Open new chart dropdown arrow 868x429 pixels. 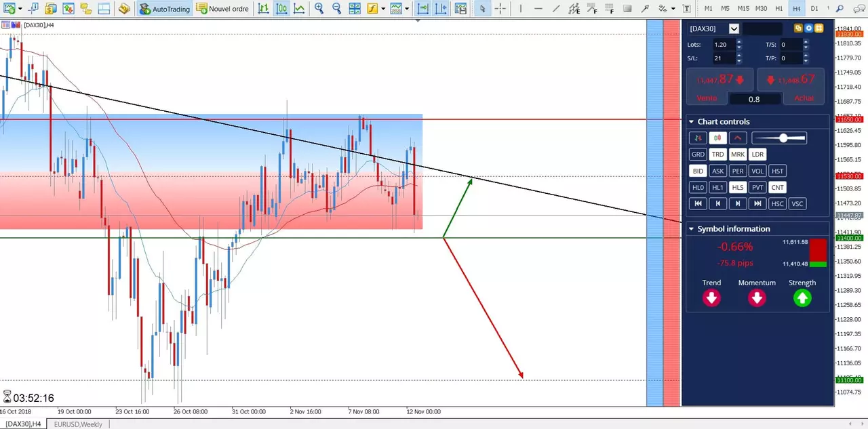point(20,9)
